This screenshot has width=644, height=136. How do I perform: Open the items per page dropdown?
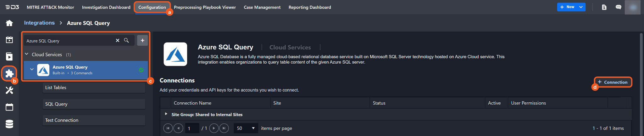tap(246, 128)
